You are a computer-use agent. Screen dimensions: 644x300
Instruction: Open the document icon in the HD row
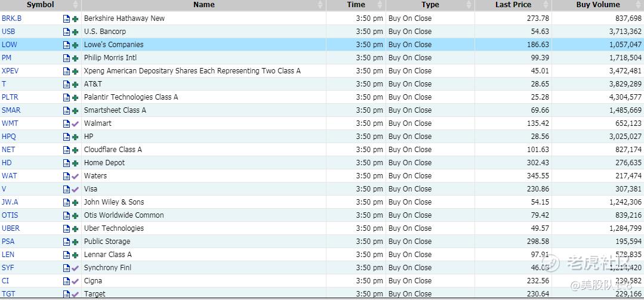coord(66,163)
